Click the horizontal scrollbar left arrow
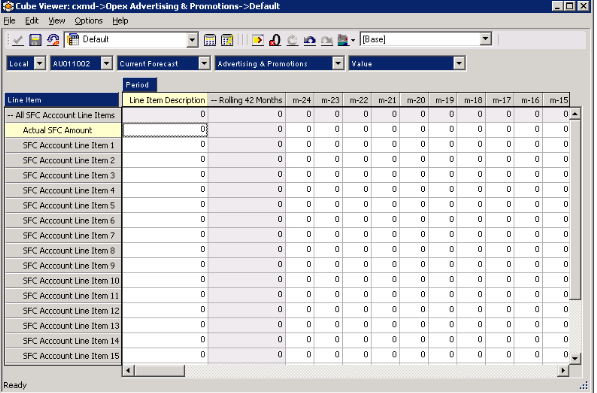Viewport: 597px width, 393px height. pos(128,370)
